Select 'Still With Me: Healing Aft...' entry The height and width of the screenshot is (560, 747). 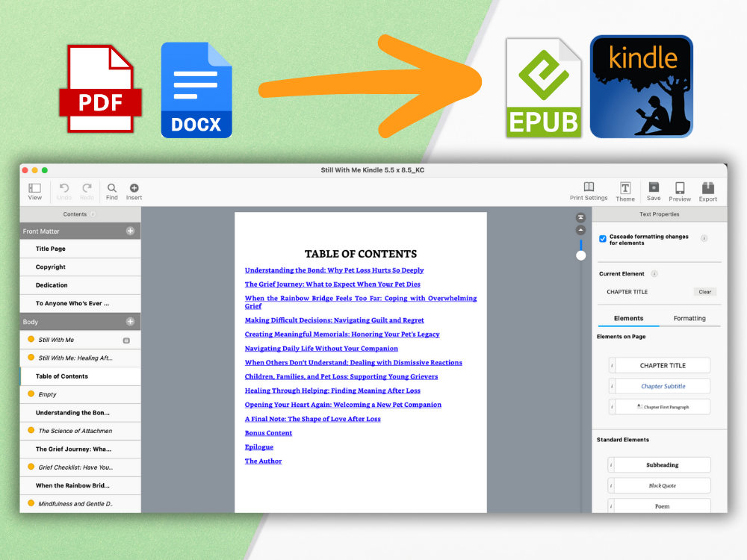(80, 358)
